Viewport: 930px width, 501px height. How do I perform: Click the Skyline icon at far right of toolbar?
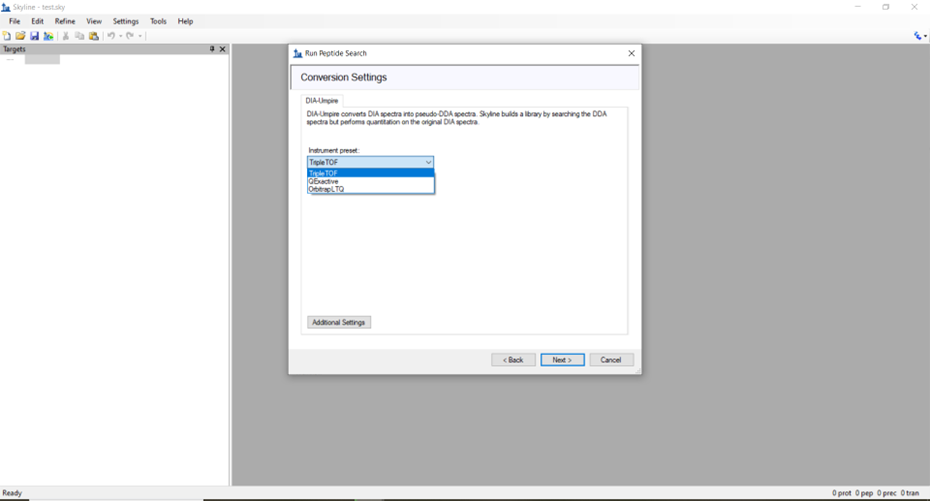click(x=918, y=36)
